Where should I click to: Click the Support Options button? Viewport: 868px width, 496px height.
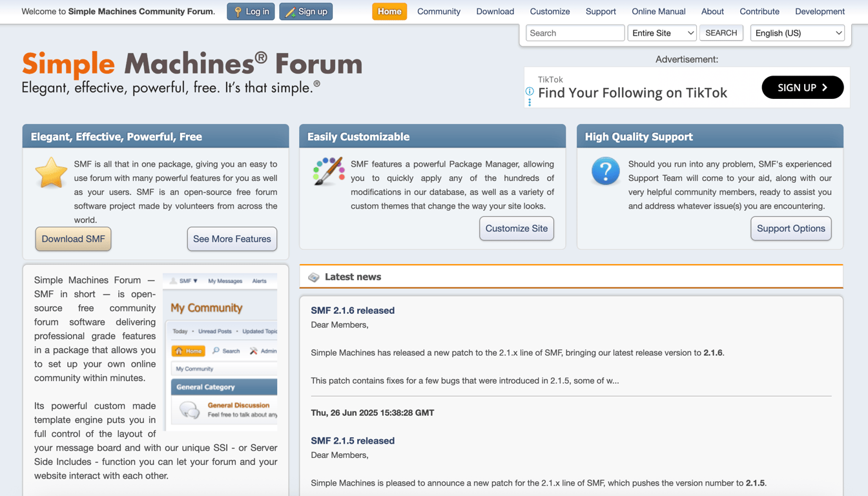(790, 228)
